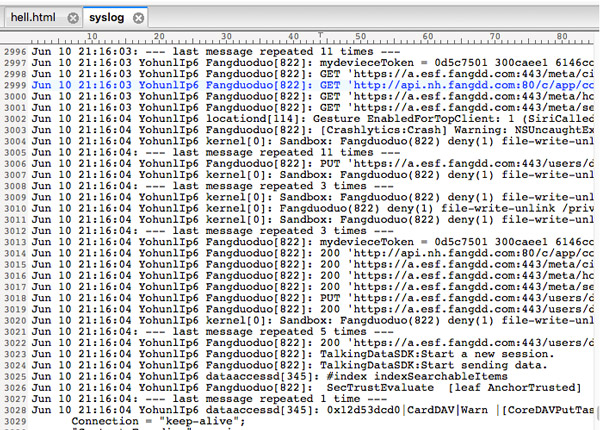Image resolution: width=600 pixels, height=430 pixels.
Task: Click line 3021 repeated 5 times message
Action: tap(212, 332)
